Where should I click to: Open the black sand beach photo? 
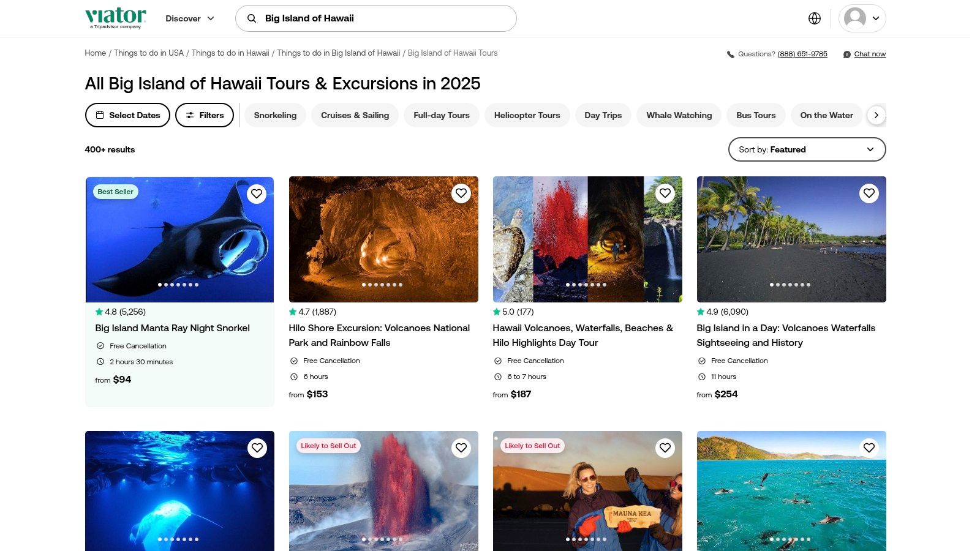[x=791, y=239]
